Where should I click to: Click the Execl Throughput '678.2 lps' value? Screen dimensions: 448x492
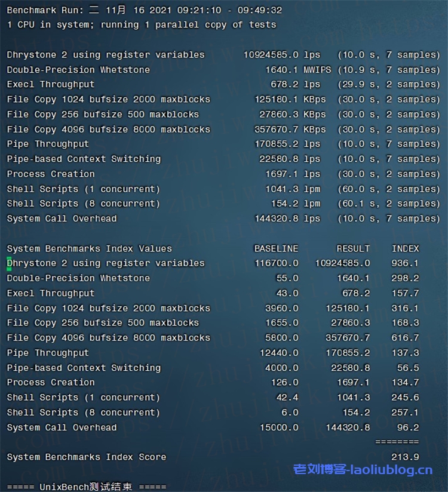[x=296, y=84]
